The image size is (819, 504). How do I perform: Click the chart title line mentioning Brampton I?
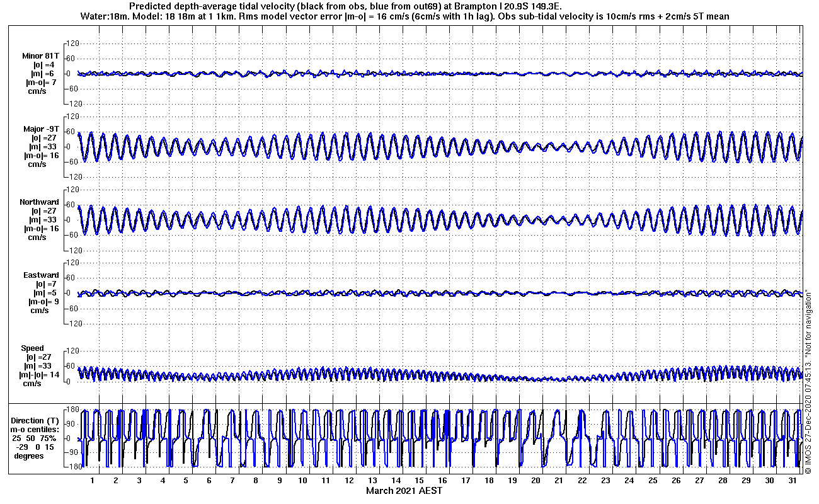(x=345, y=6)
